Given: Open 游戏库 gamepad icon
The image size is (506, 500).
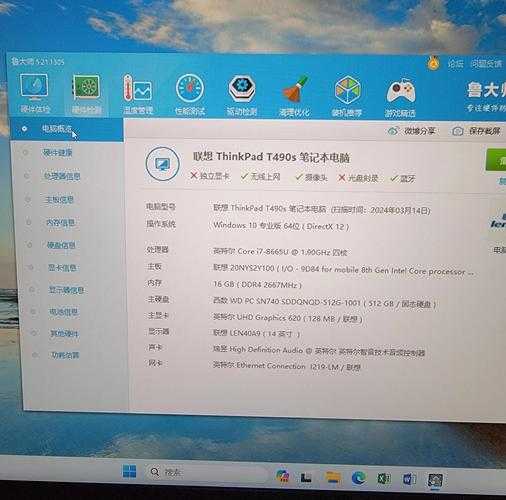Looking at the screenshot, I should pyautogui.click(x=400, y=98).
